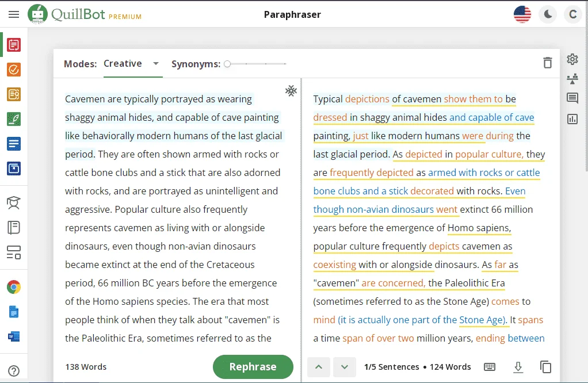Open the Grammar Checker sidebar icon
The width and height of the screenshot is (588, 383).
click(14, 70)
